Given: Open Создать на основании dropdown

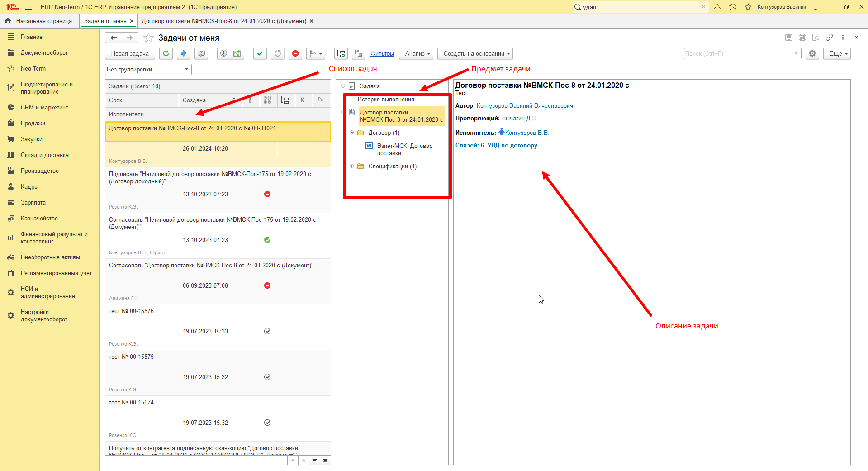Looking at the screenshot, I should click(x=475, y=53).
